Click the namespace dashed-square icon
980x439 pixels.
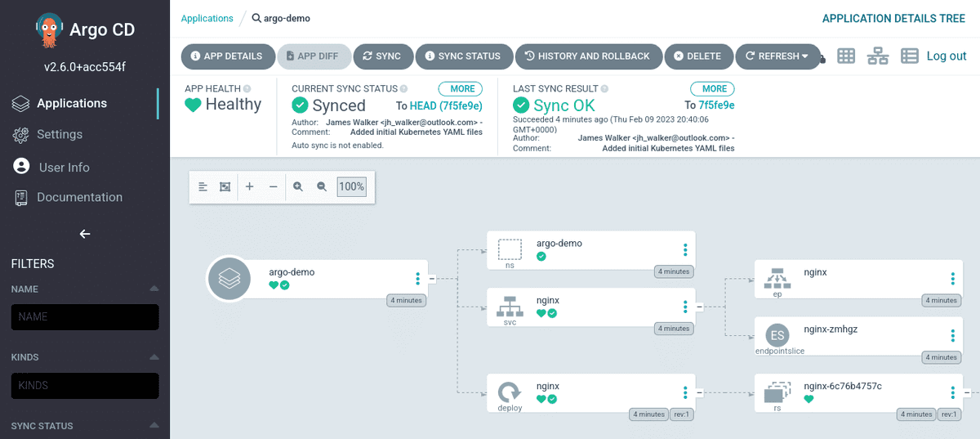[510, 249]
